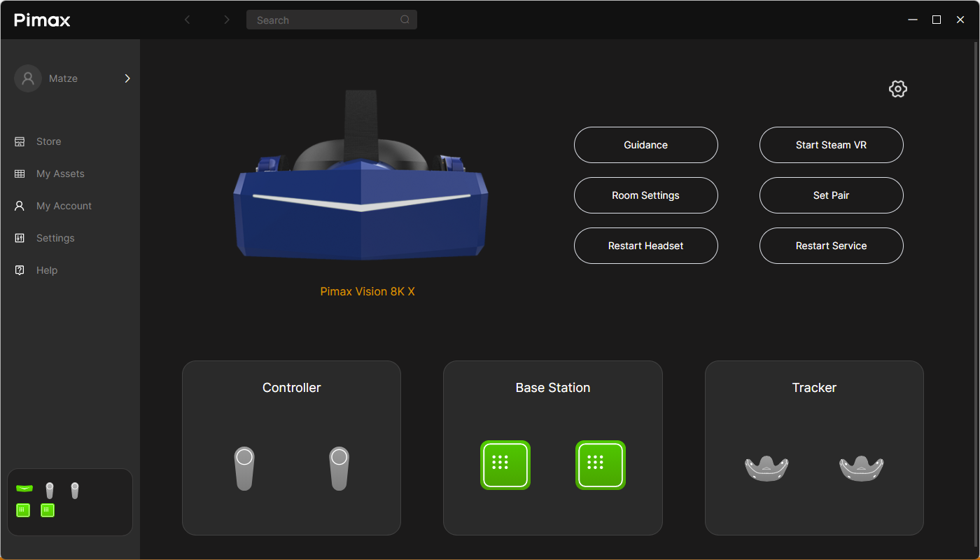The width and height of the screenshot is (980, 560).
Task: Go forward with the right arrow
Action: click(226, 20)
